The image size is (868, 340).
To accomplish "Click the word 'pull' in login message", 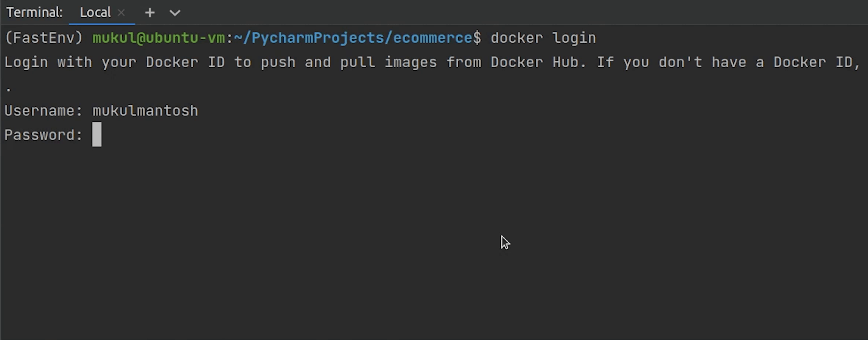I will tap(357, 62).
